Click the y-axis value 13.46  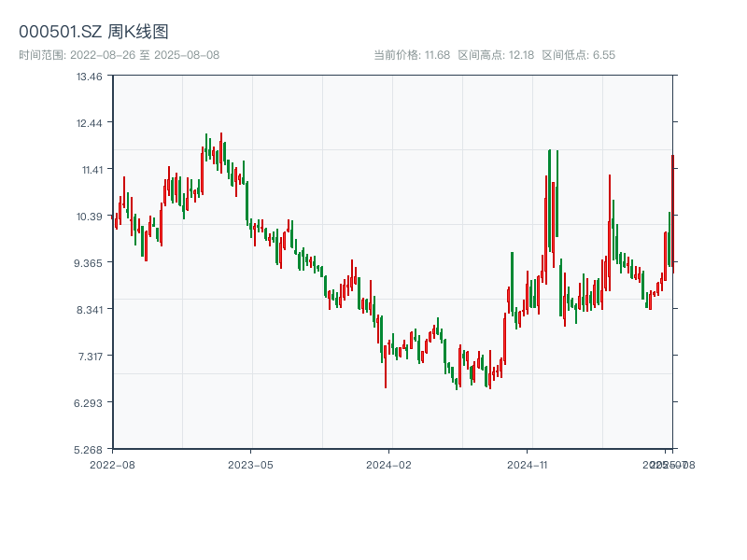(89, 77)
